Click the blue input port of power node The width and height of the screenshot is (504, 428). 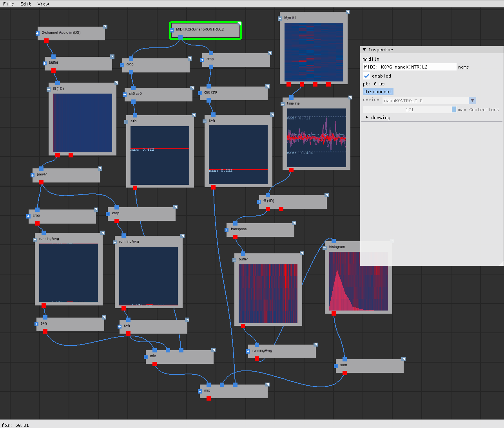(41, 168)
